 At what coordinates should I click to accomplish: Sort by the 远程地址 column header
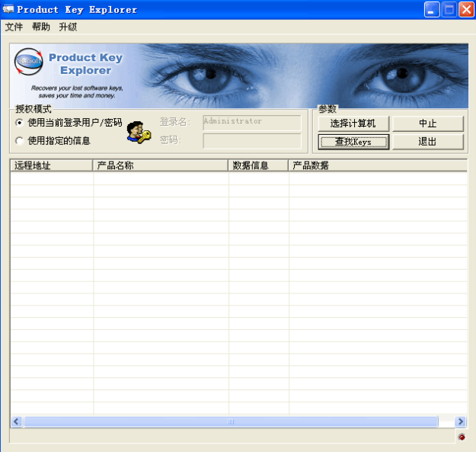point(51,165)
